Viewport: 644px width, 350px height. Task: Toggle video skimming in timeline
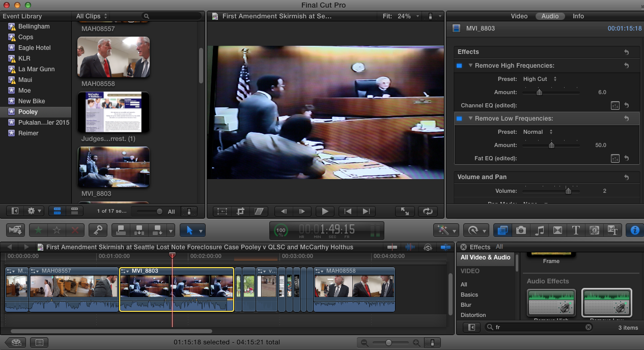pos(392,247)
